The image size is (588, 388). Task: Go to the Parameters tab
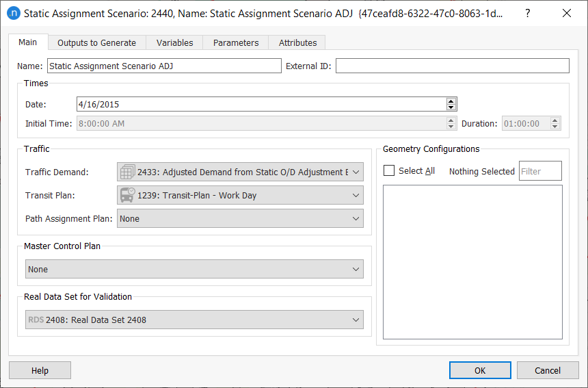(236, 42)
